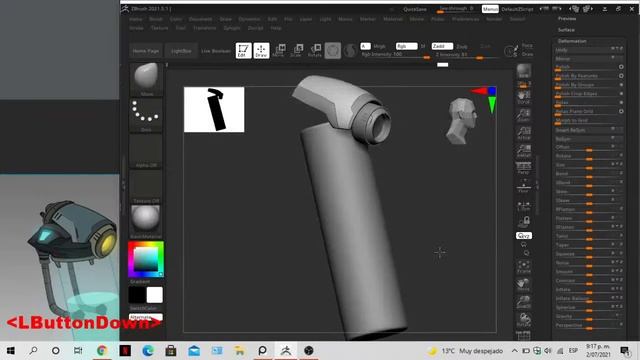Toggle Perspective (Persp) on right shelf
The image size is (640, 360).
[524, 167]
